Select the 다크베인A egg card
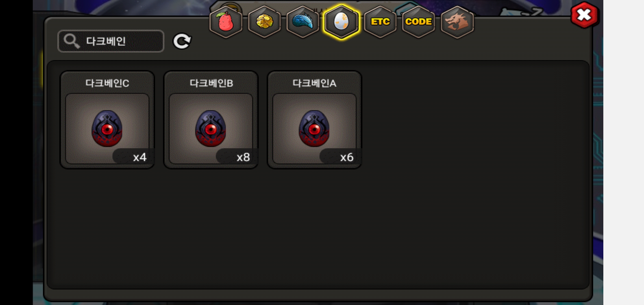This screenshot has height=305, width=644. point(314,120)
